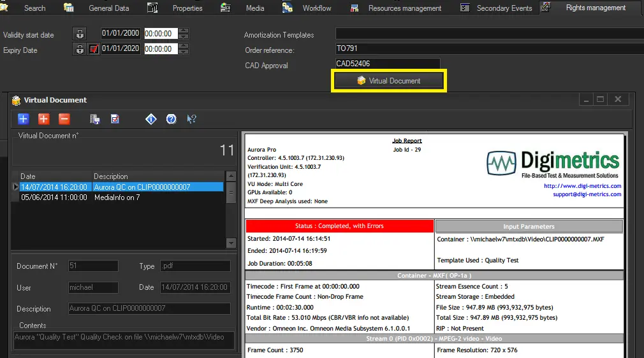Viewport: 644px width, 358px height.
Task: Open the blue diamond info icon
Action: (151, 118)
